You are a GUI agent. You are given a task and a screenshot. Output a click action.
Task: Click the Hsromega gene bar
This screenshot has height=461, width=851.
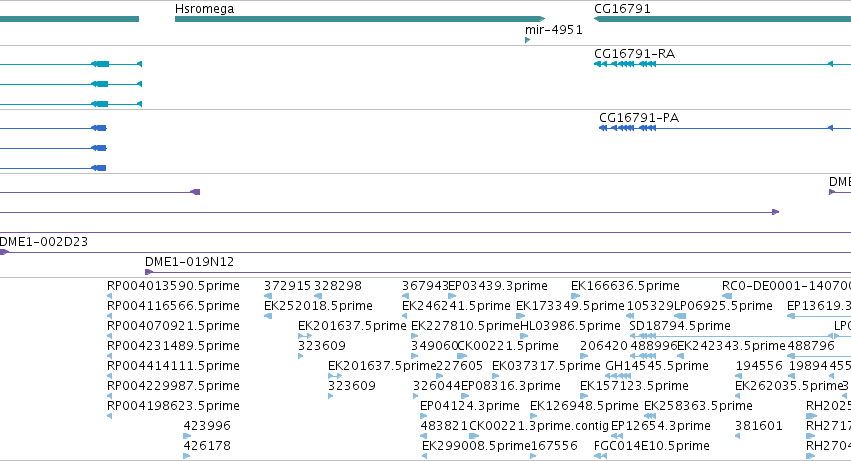click(359, 19)
